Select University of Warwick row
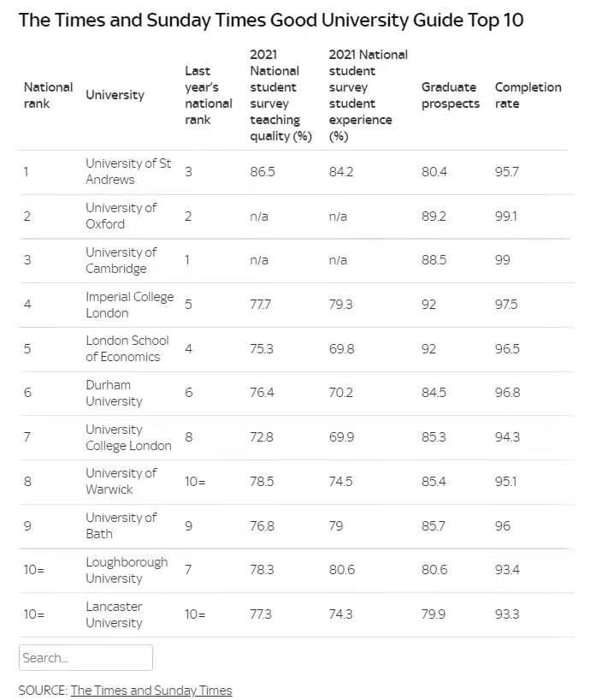The width and height of the screenshot is (602, 700). [x=297, y=482]
